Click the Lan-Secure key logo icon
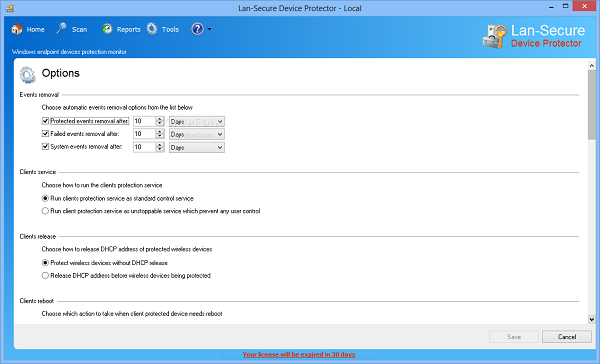600x364 pixels. pos(494,37)
